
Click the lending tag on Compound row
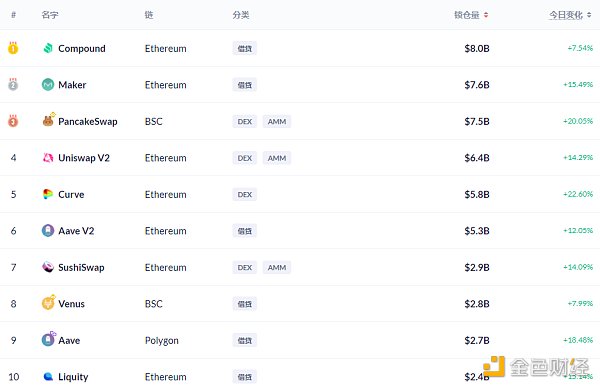point(245,49)
